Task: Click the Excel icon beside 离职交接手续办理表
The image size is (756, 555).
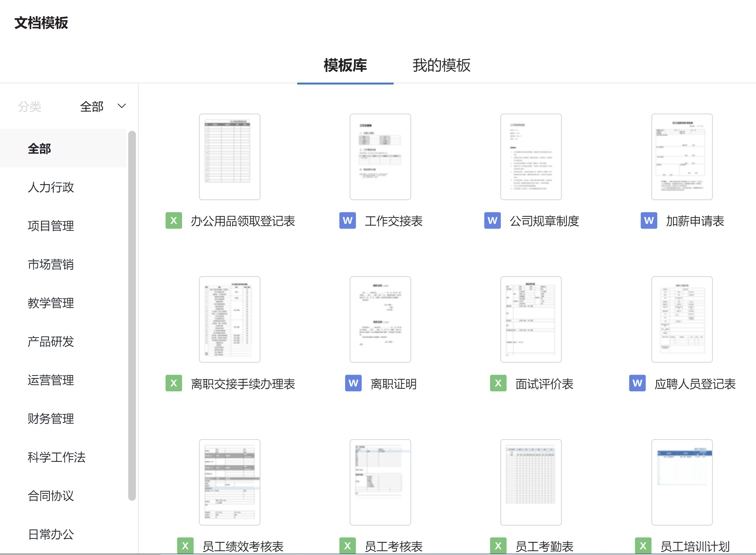Action: coord(173,383)
